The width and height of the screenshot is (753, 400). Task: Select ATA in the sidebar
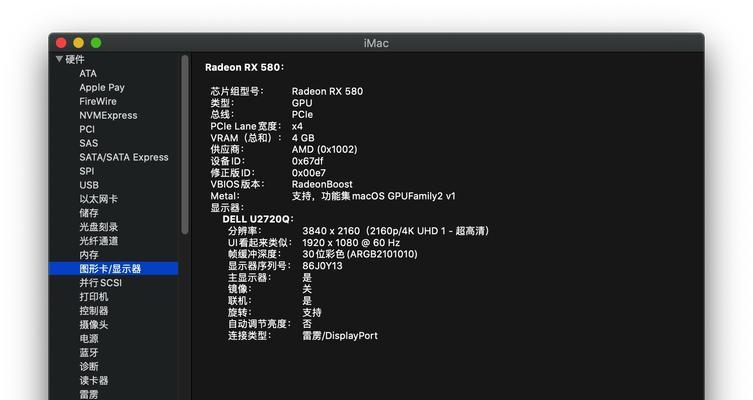(x=88, y=73)
